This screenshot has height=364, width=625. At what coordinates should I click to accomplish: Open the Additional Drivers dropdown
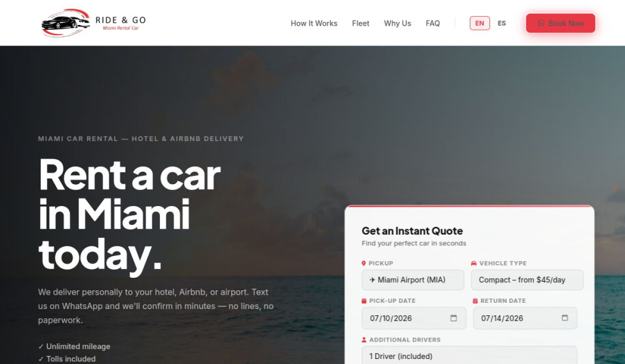(x=469, y=355)
